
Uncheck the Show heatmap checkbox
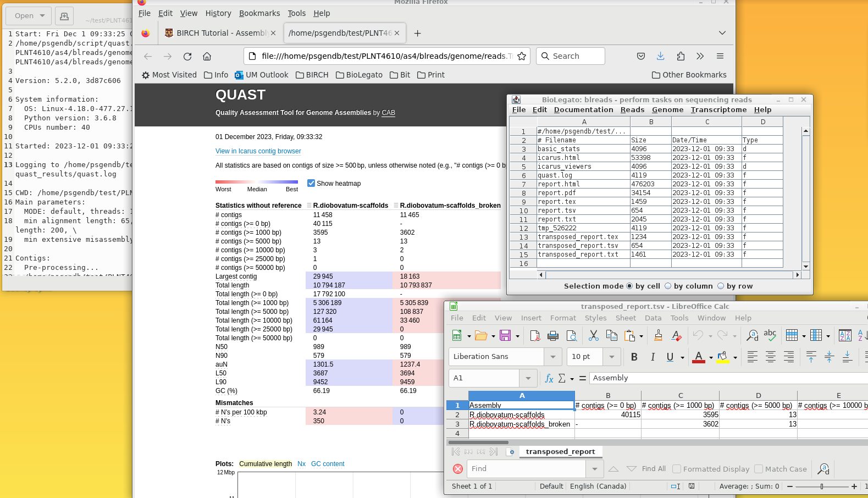pyautogui.click(x=311, y=183)
